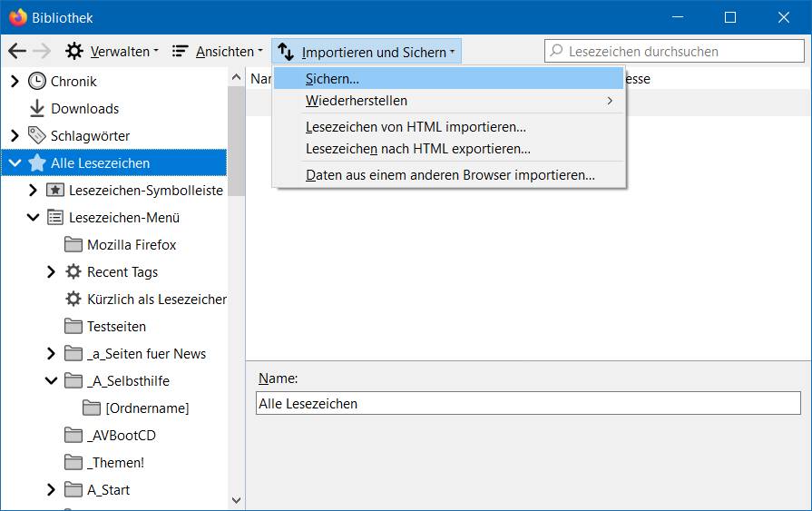The image size is (812, 511).
Task: Click the Mozilla Firefox folder icon
Action: [73, 245]
